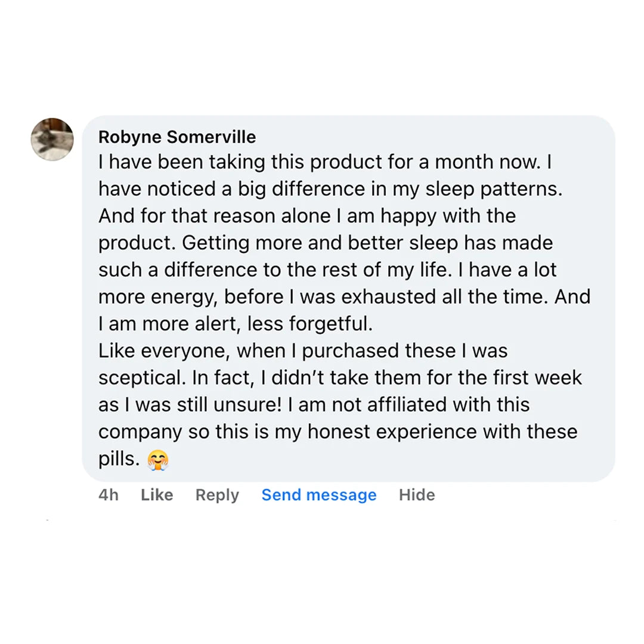Click the line starting 'such a difference'
644x644 pixels.
(x=327, y=270)
